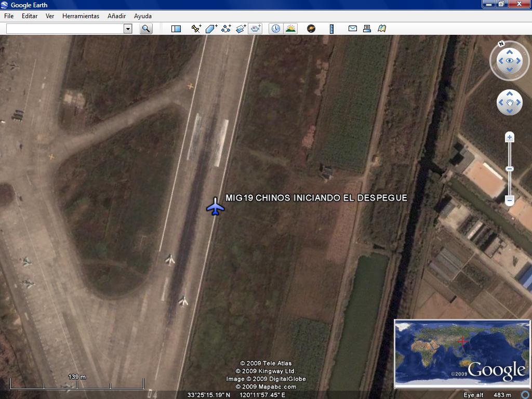Click the search magnifier button
This screenshot has height=399, width=532.
pos(146,29)
